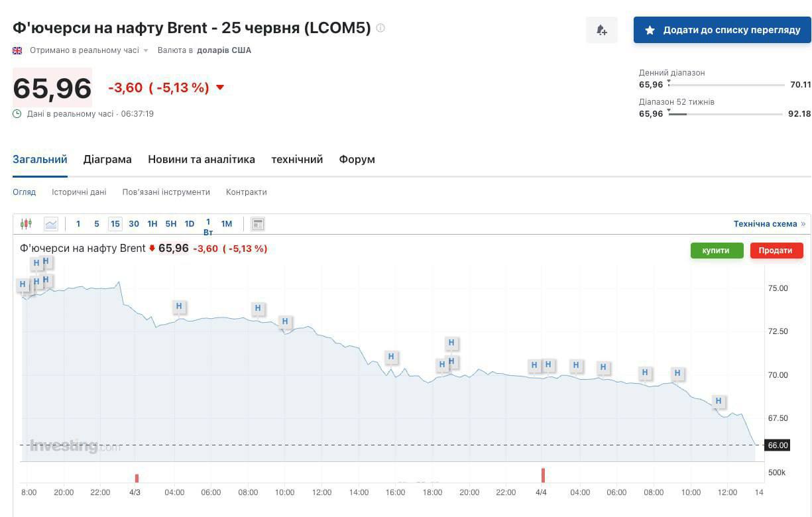This screenshot has height=517, width=812.
Task: Expand the 'Отримано в реальному часі' dropdown
Action: (x=146, y=51)
